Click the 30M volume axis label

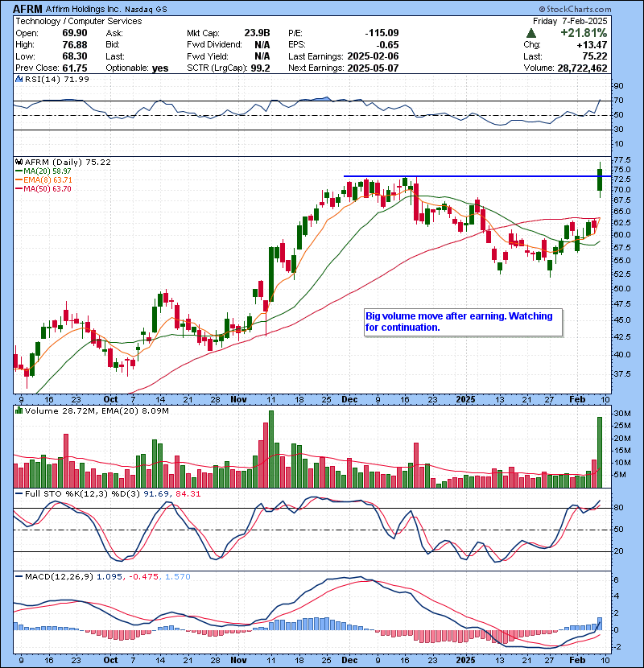point(621,414)
